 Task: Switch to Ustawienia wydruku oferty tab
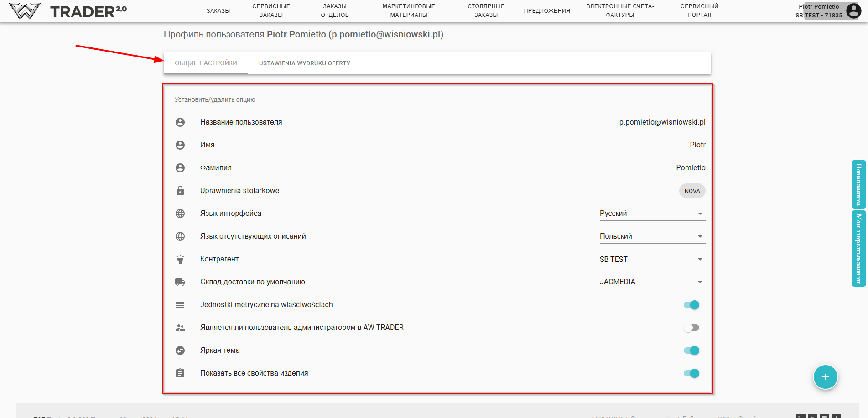[305, 63]
